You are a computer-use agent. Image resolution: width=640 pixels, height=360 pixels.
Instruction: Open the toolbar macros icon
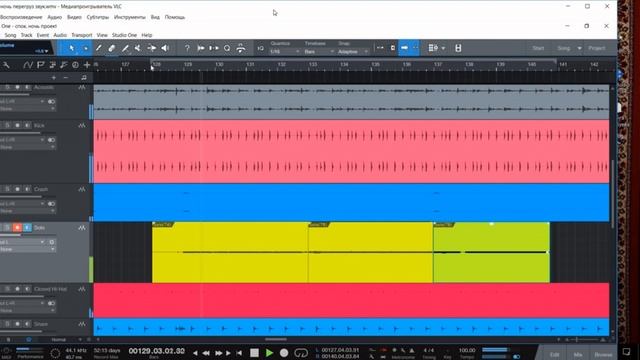[241, 48]
